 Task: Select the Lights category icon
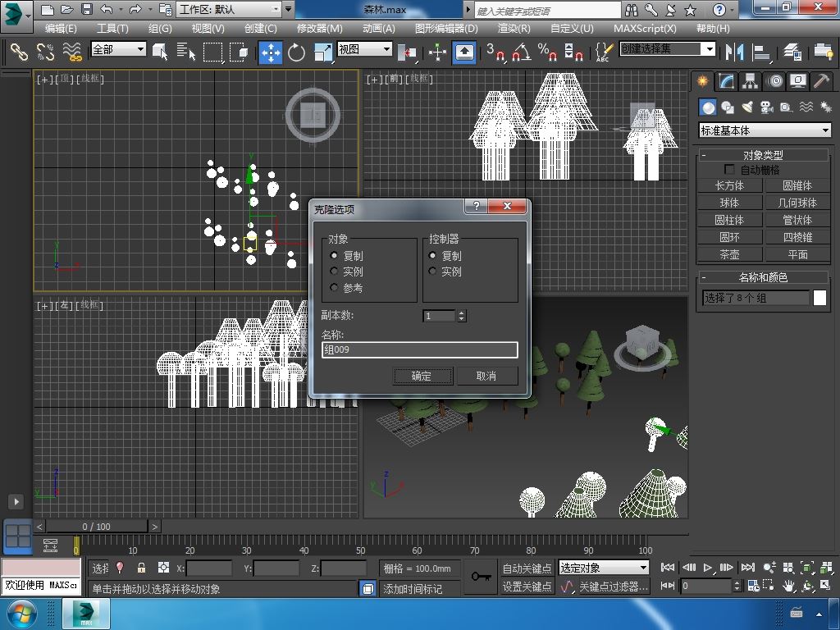[747, 107]
